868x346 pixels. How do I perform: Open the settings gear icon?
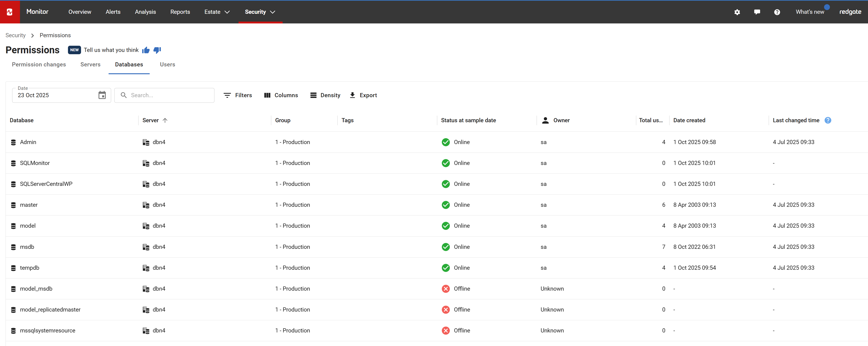click(737, 12)
